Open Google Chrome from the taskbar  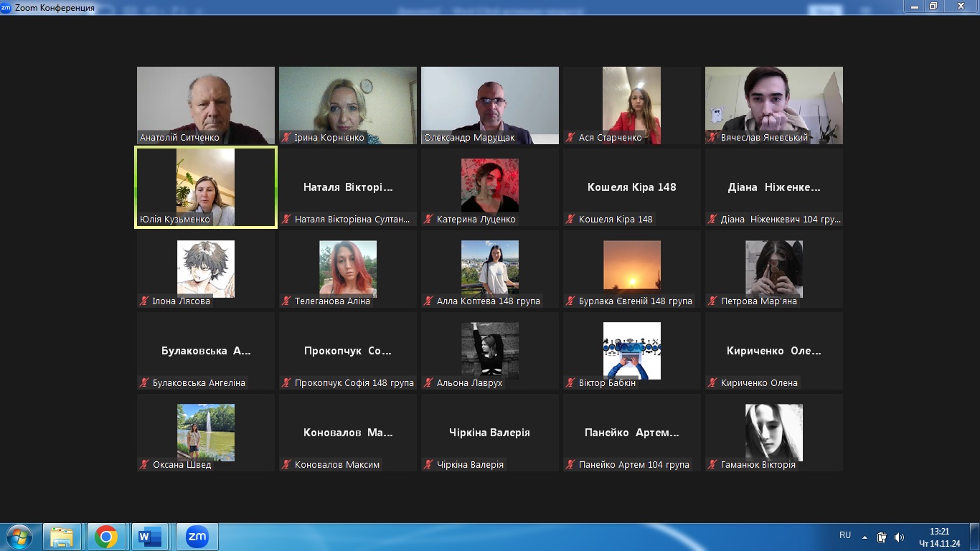click(106, 537)
